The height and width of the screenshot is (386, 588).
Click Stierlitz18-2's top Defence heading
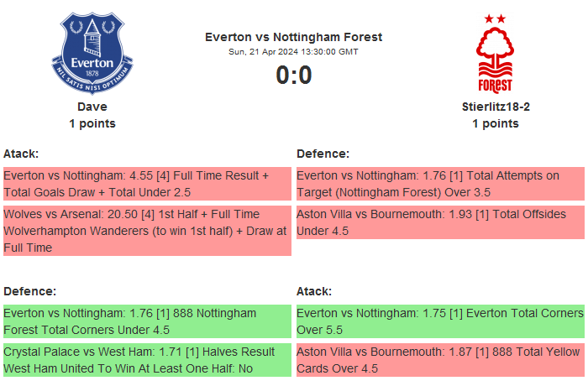[323, 154]
